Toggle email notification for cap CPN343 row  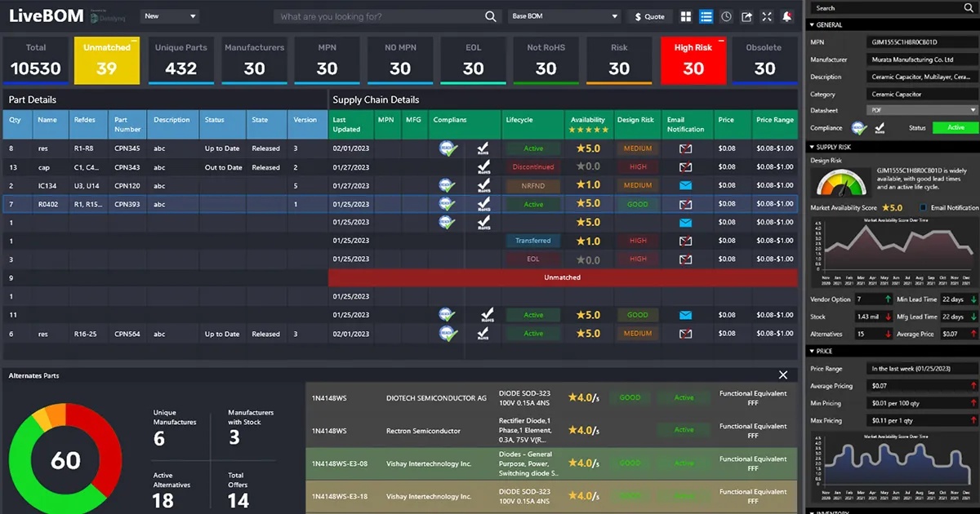coord(686,166)
